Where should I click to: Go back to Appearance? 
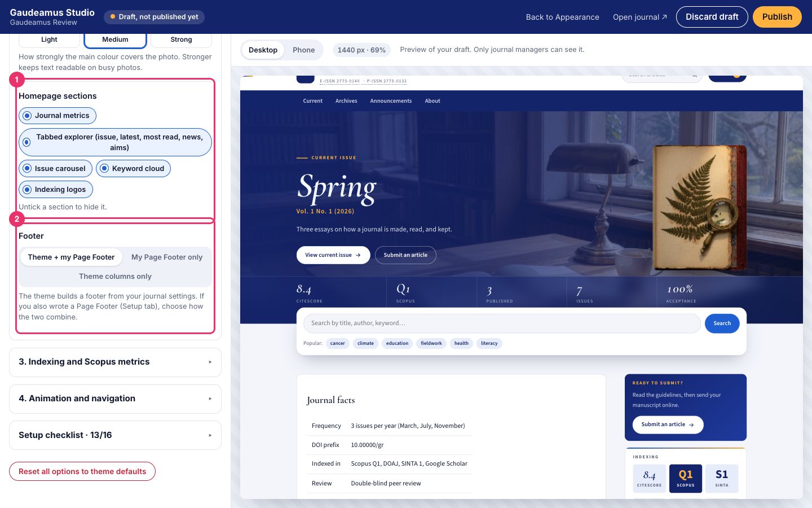[563, 17]
